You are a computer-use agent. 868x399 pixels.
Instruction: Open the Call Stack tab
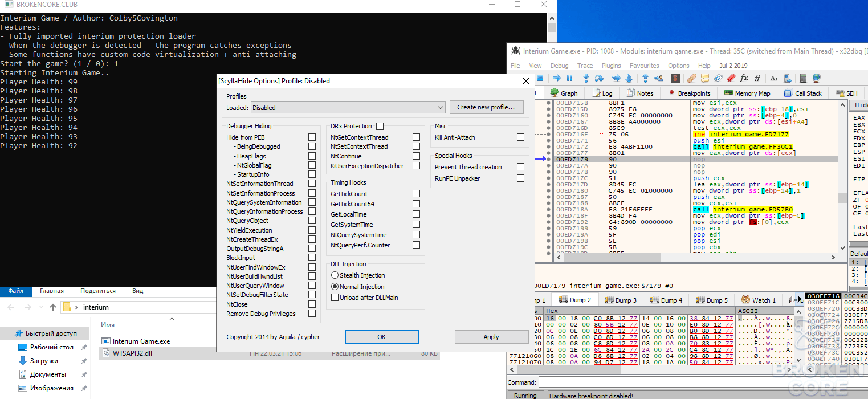[x=803, y=93]
